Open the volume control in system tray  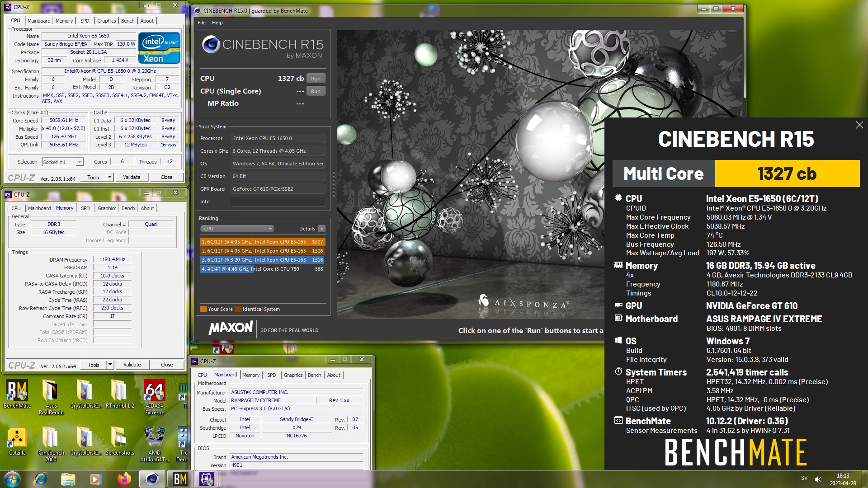(x=818, y=479)
